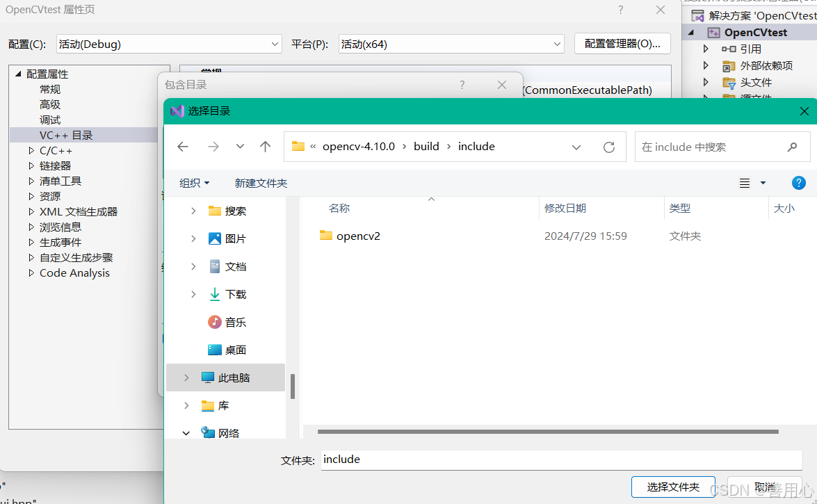817x504 pixels.
Task: Click the 在 include 中搜索 search field
Action: point(722,147)
